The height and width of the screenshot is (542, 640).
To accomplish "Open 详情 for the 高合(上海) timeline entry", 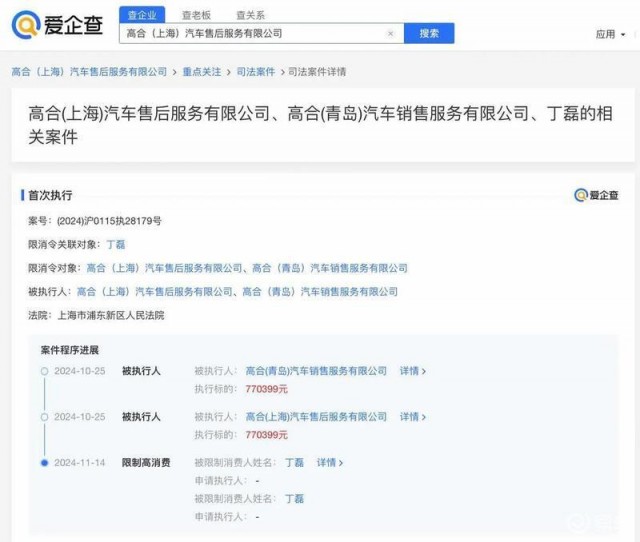I will tap(413, 417).
